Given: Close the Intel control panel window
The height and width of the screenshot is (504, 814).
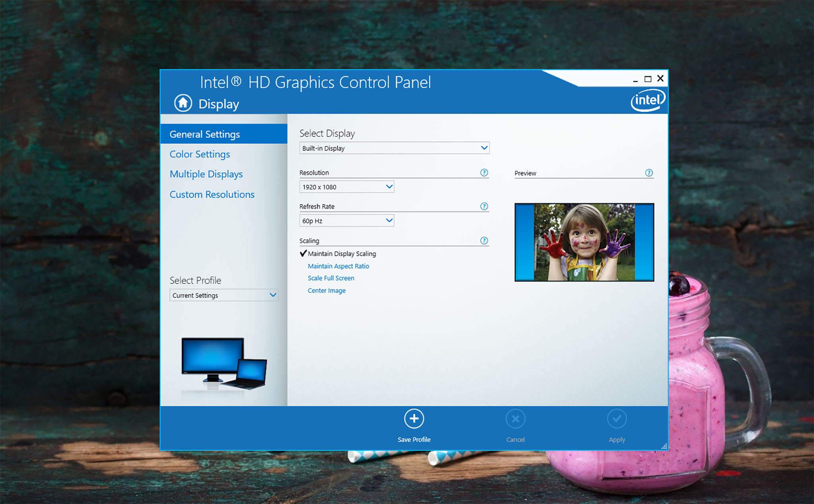Looking at the screenshot, I should (x=660, y=78).
